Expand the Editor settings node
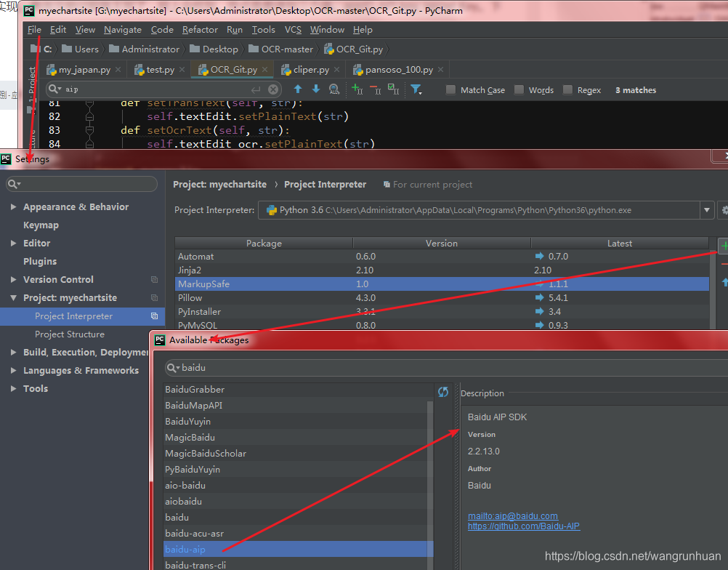The image size is (728, 570). point(14,243)
